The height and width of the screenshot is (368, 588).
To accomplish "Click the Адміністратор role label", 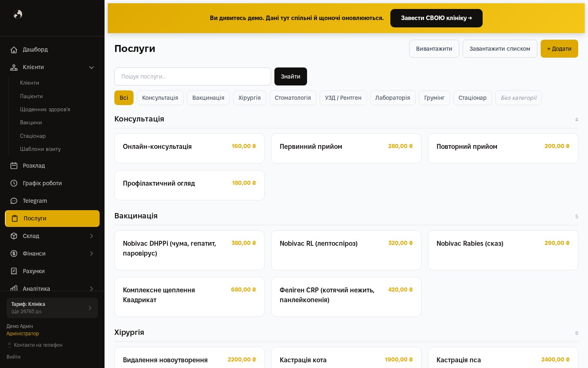I will [x=23, y=334].
